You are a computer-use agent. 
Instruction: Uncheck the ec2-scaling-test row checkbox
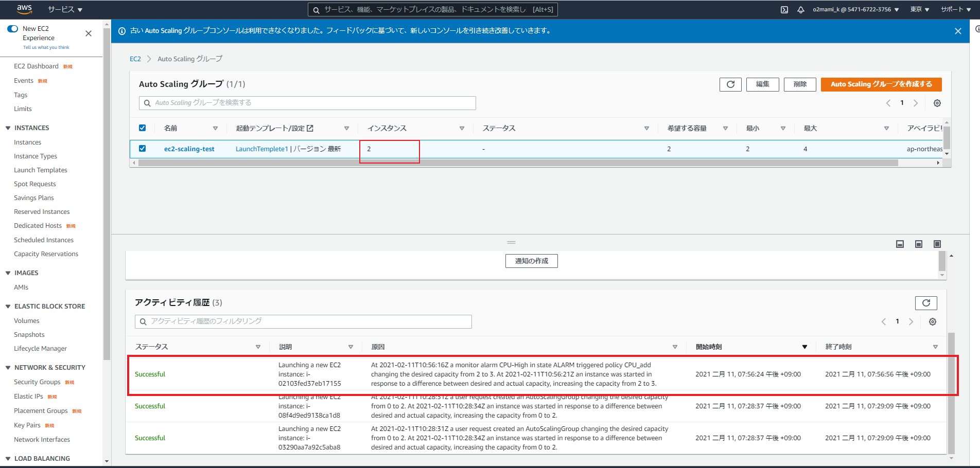point(143,149)
